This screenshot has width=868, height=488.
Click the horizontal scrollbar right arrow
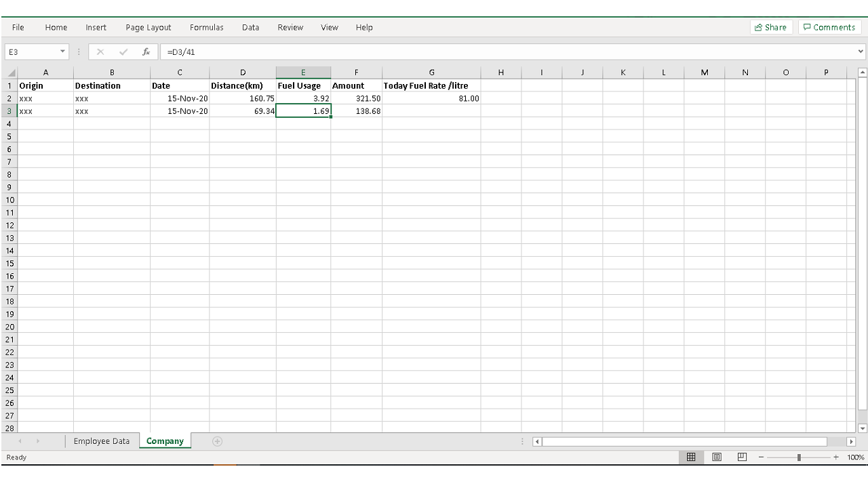(x=852, y=441)
